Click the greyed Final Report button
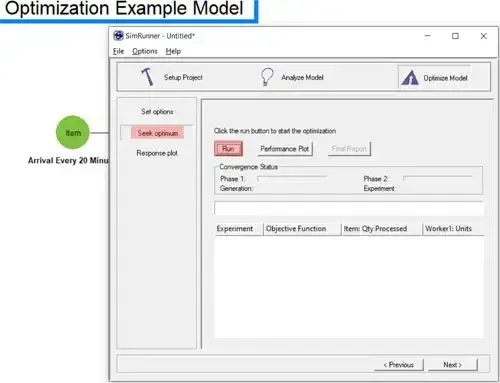The height and width of the screenshot is (383, 500). 349,149
